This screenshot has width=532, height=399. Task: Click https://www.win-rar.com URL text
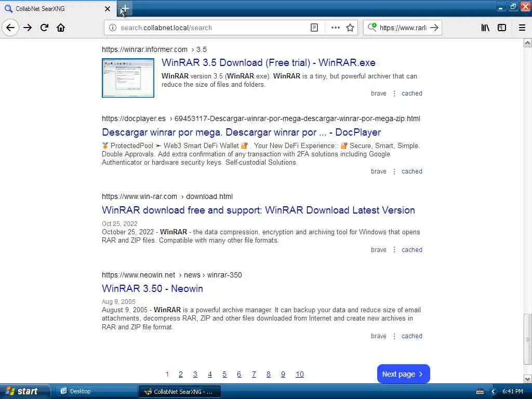[x=139, y=197]
